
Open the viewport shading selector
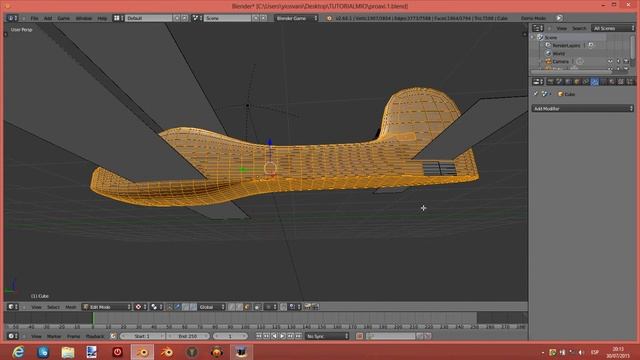click(x=140, y=307)
